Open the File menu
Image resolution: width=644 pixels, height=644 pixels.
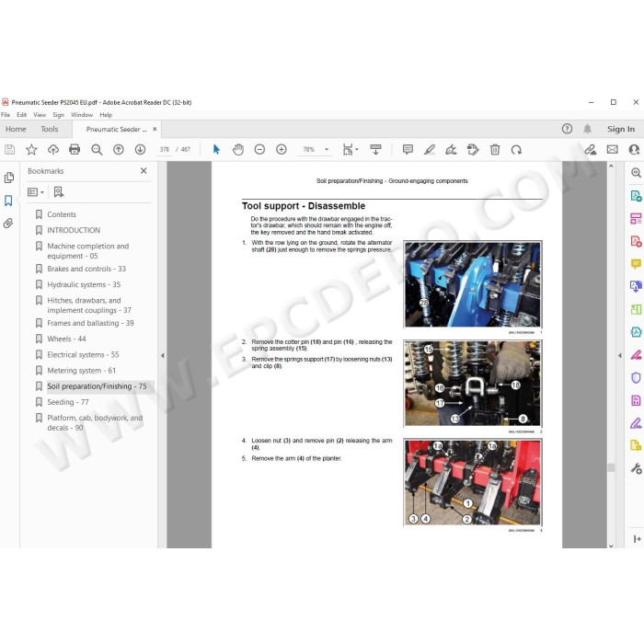coord(6,115)
